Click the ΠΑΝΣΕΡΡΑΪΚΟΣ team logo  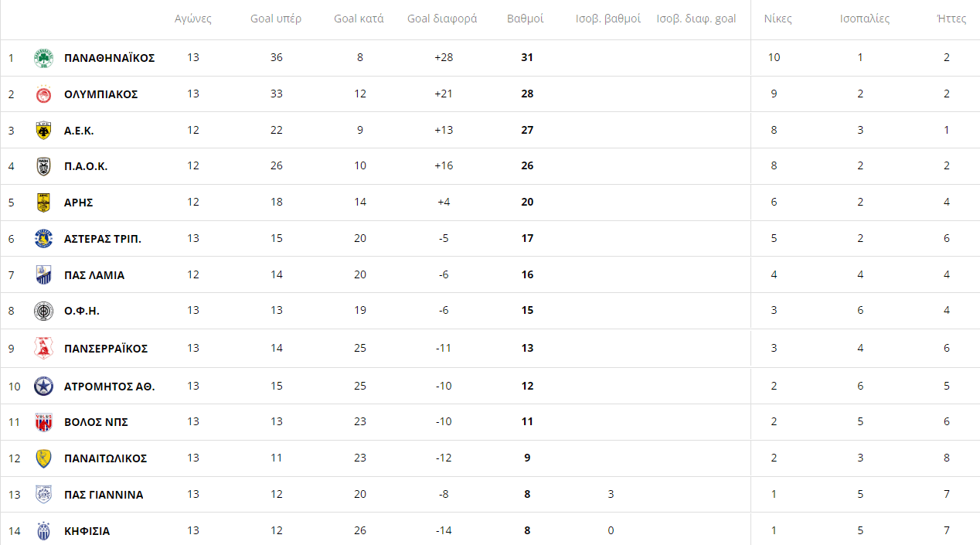point(44,349)
